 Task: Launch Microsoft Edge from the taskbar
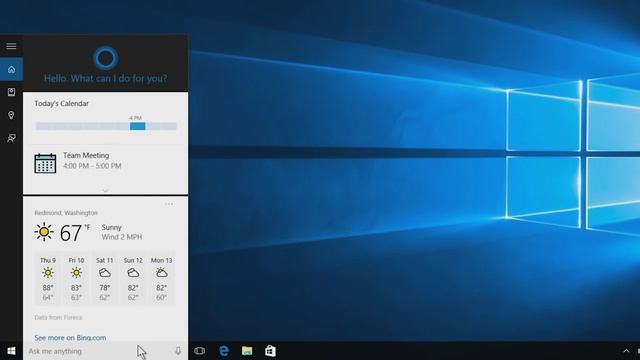pos(224,351)
